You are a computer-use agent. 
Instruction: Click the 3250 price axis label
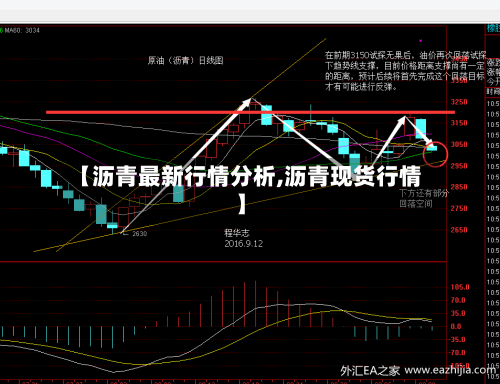(x=459, y=102)
